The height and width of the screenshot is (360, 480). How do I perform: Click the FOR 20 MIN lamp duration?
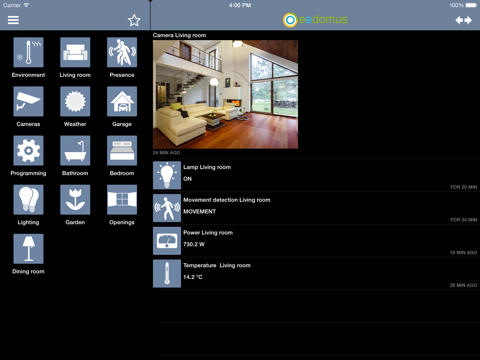[x=464, y=187]
